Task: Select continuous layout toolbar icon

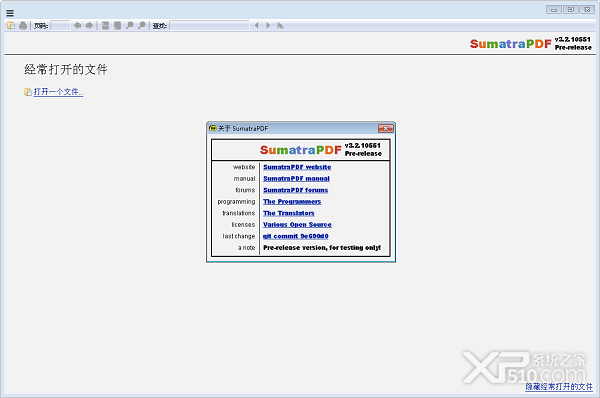Action: coord(106,26)
